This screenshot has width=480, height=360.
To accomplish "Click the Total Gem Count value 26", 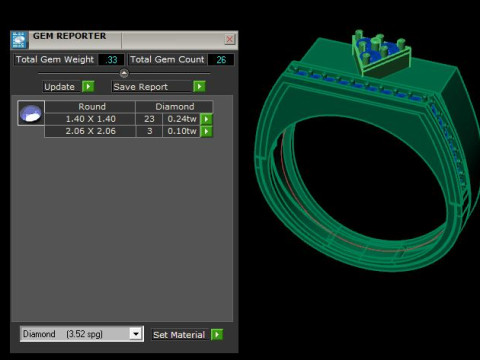I will click(221, 60).
